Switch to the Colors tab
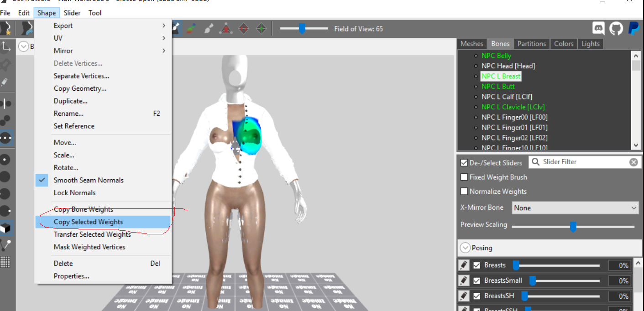 (x=564, y=44)
